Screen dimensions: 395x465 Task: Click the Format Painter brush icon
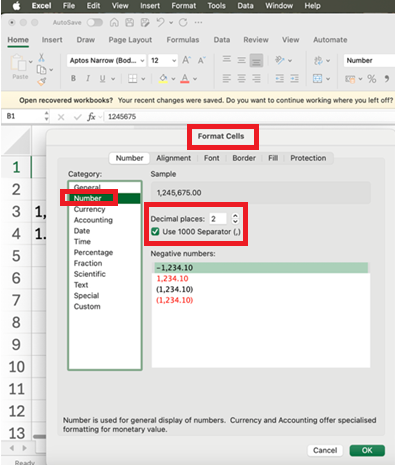click(42, 81)
